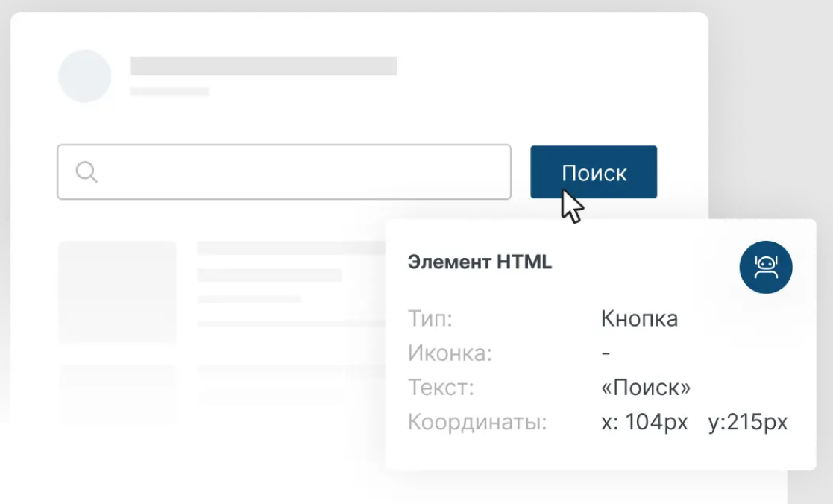Click the magnifying glass icon in search field
833x504 pixels.
87,172
